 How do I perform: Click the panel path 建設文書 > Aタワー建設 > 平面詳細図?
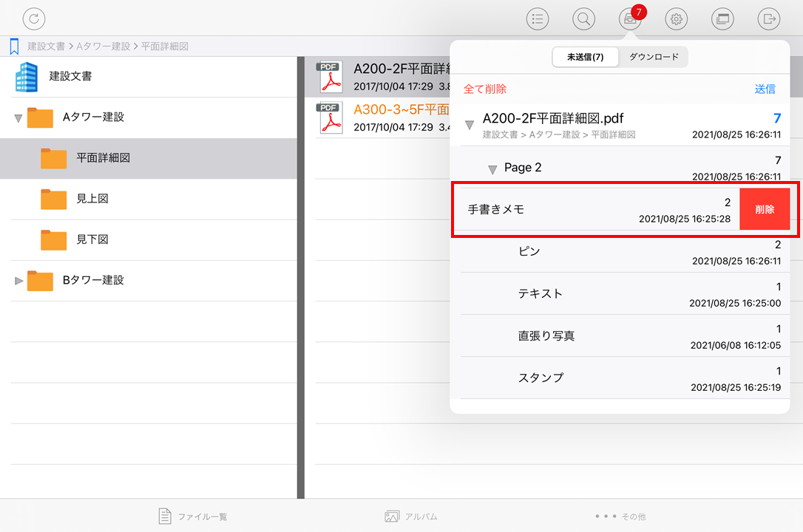pos(559,134)
